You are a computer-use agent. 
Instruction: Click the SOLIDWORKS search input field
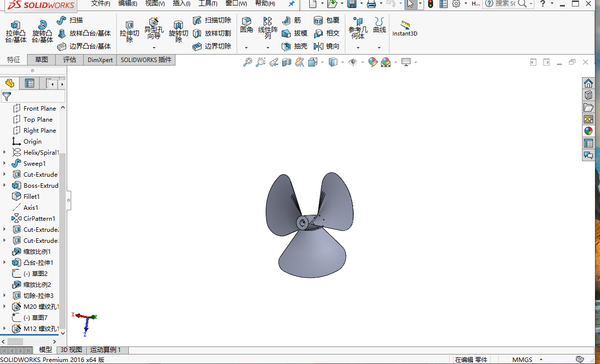click(x=505, y=4)
